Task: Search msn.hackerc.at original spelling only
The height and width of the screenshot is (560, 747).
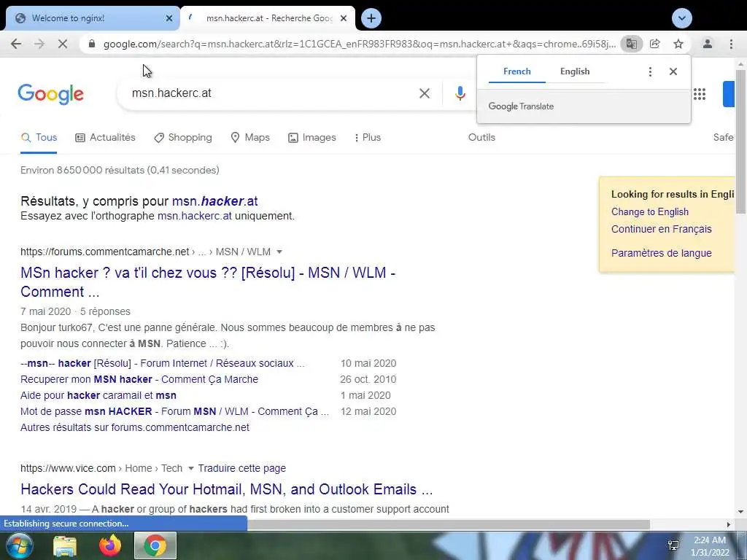Action: 194,216
